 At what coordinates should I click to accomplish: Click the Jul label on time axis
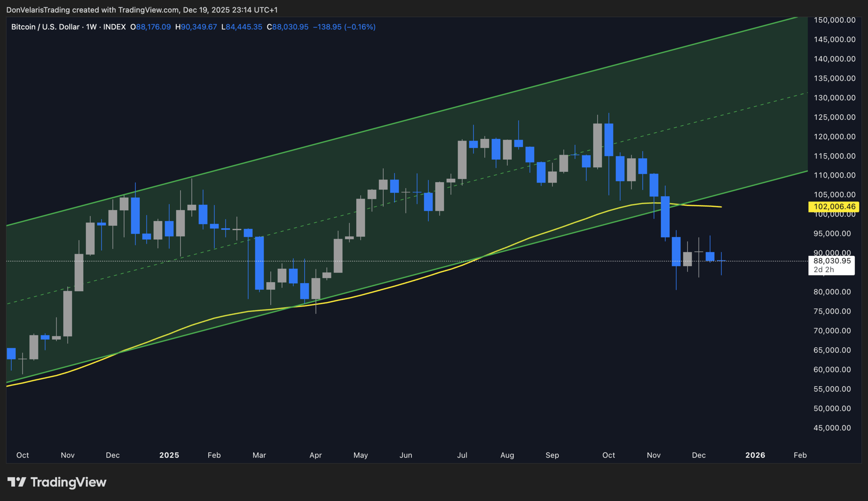coord(462,455)
